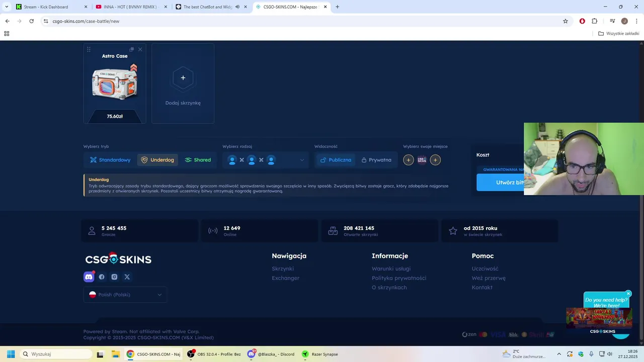Open the media control toolbar icon
Image resolution: width=644 pixels, height=362 pixels.
click(612, 21)
